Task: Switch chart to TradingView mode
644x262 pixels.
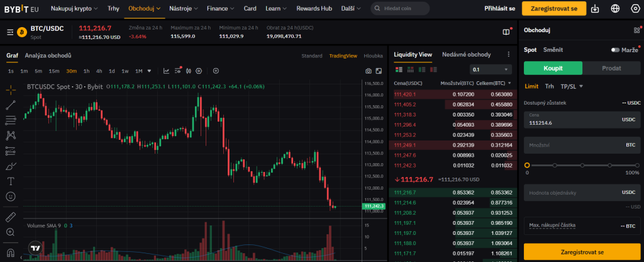Action: (x=343, y=56)
